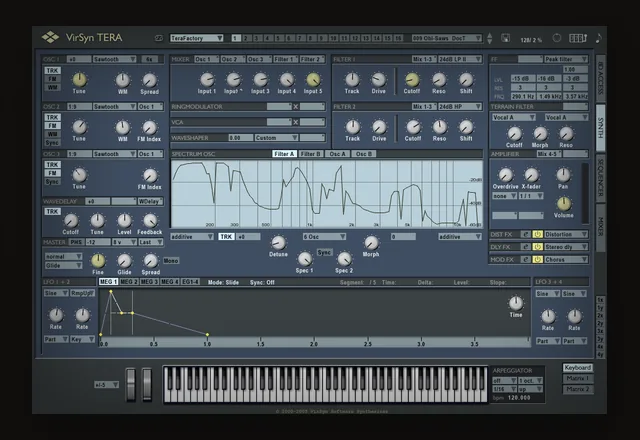Open the 009 Obi-Saws preset dropdown
Screen dimensions: 640x440
pyautogui.click(x=447, y=38)
